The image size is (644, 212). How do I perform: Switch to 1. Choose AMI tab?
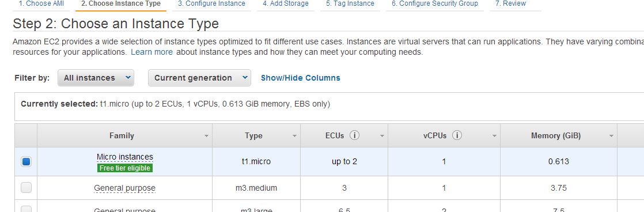41,3
